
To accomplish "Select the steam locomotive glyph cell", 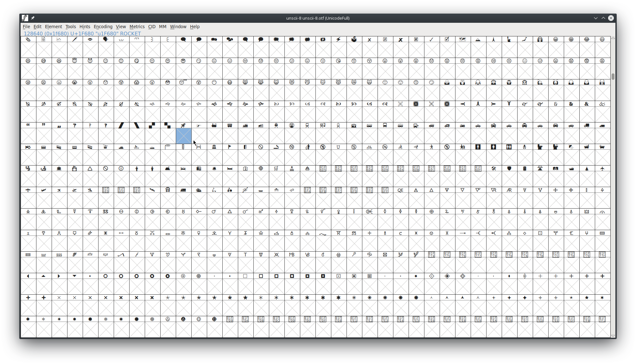I will [x=214, y=126].
